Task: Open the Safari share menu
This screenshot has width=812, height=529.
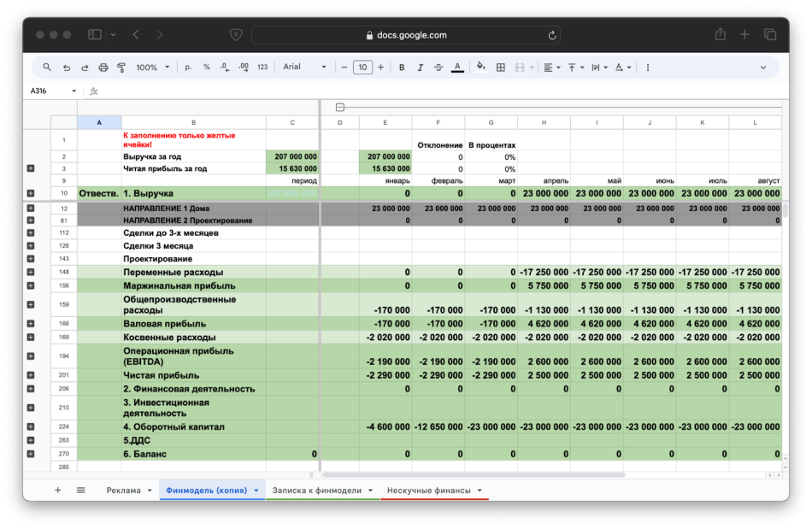Action: [x=721, y=34]
